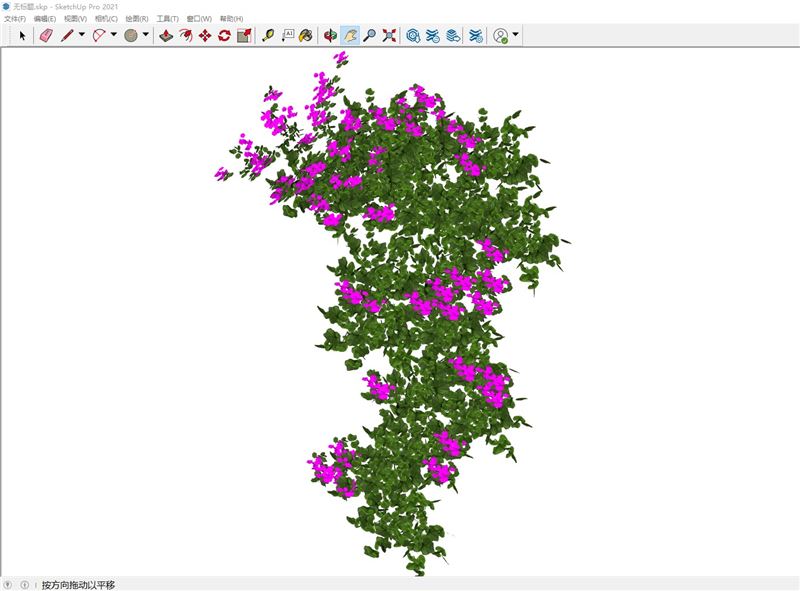The width and height of the screenshot is (800, 591).
Task: Open the account avatar dropdown menu
Action: click(515, 36)
